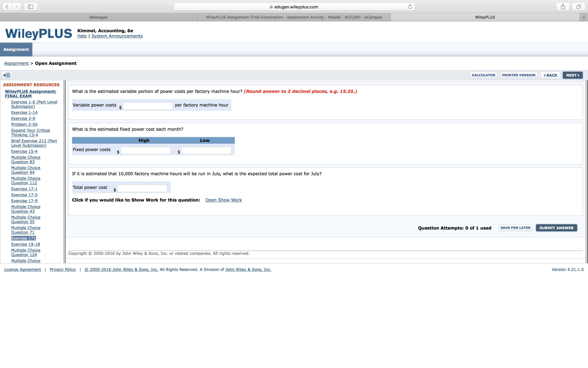588x368 pixels.
Task: Open WileyPLUS Assignment: FINAL EXAM link
Action: (30, 94)
